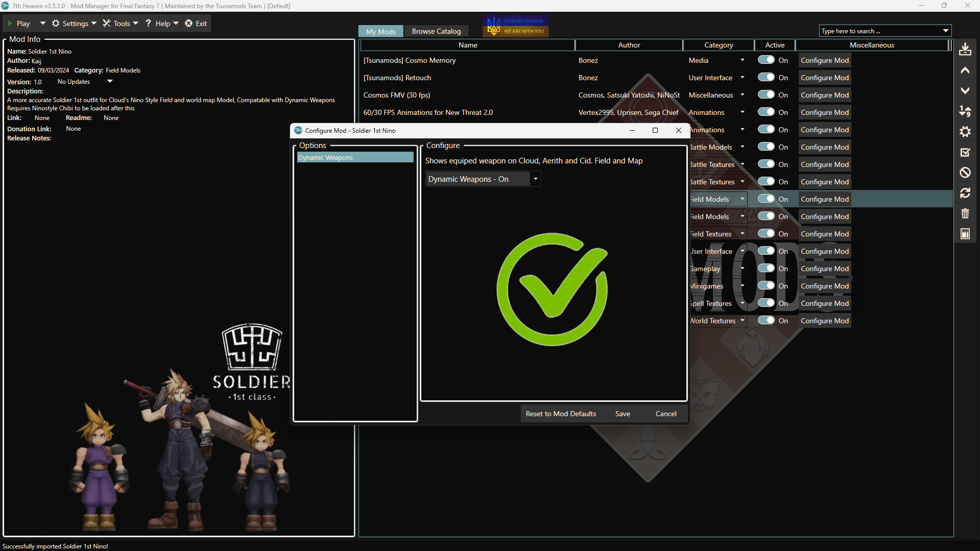Screen dimensions: 980x551
Task: Click the auto-sort load order icon
Action: tap(965, 111)
